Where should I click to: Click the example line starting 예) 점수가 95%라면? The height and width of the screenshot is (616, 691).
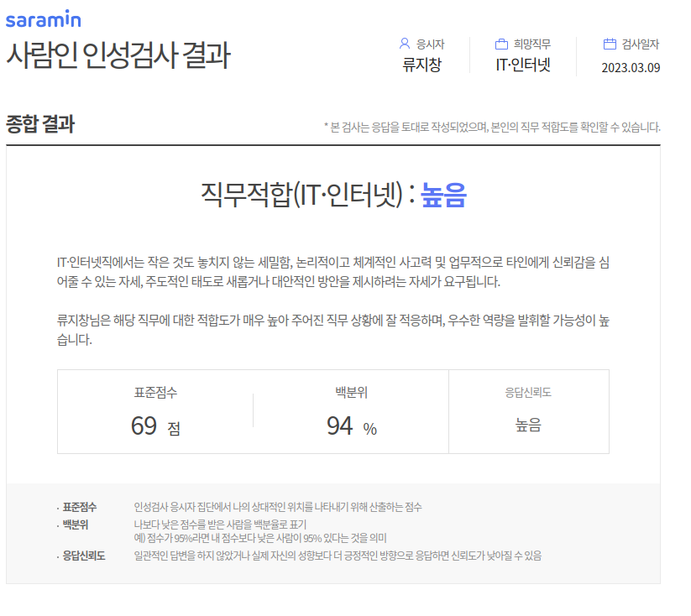click(260, 538)
